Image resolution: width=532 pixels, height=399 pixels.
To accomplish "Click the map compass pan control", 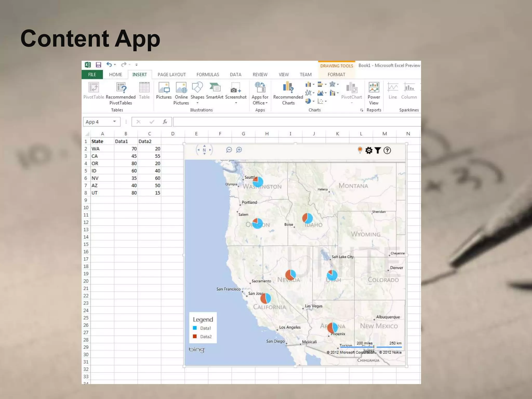I will click(x=204, y=150).
